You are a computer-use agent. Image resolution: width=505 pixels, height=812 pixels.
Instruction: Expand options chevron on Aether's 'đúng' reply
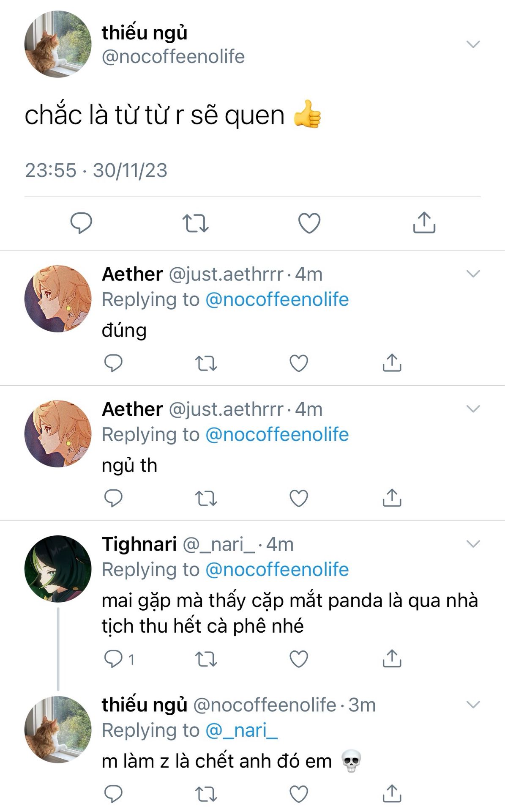click(x=473, y=274)
